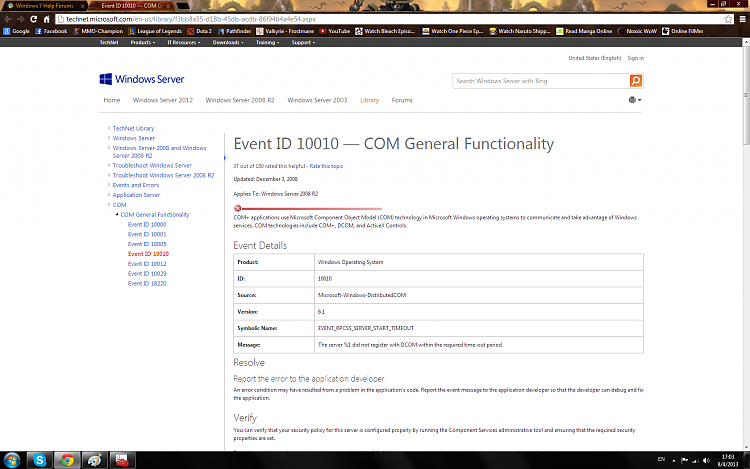The width and height of the screenshot is (750, 469).
Task: Click the browser forward arrow
Action: (20, 19)
